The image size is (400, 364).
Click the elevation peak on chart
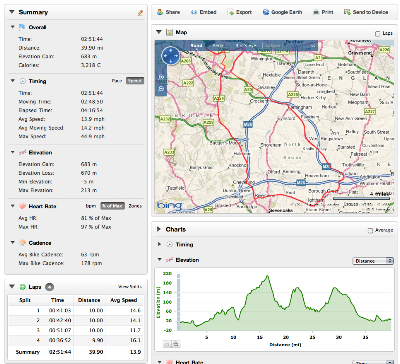point(267,276)
